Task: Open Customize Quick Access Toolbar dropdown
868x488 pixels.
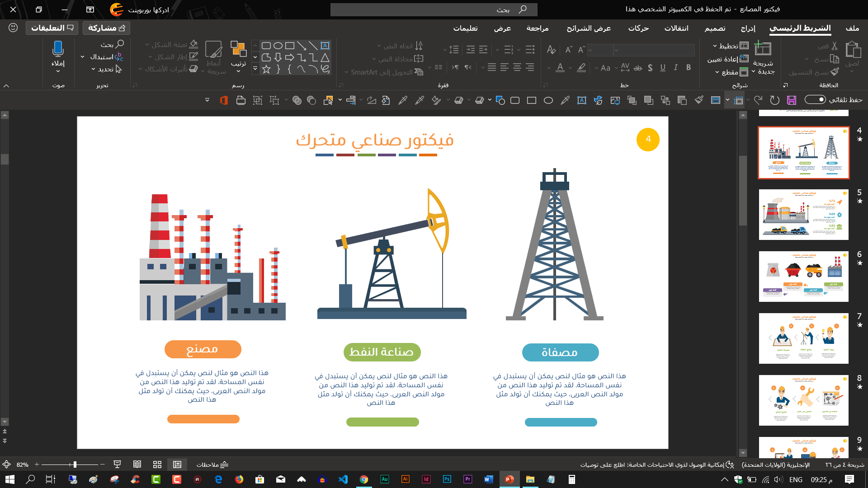Action: tap(207, 100)
